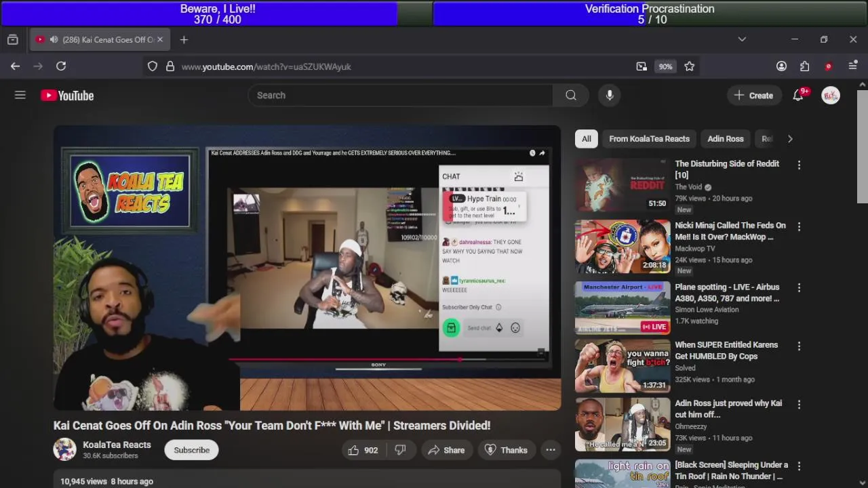The width and height of the screenshot is (868, 488).
Task: Show the tracking protection shield info
Action: click(153, 66)
